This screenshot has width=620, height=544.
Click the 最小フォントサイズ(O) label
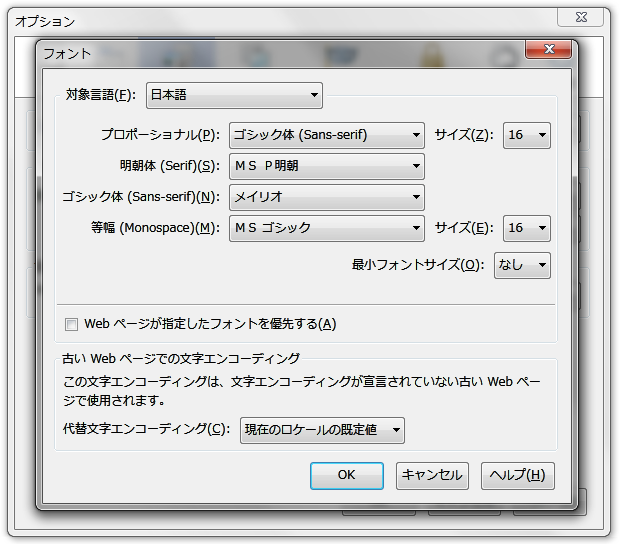tap(418, 264)
